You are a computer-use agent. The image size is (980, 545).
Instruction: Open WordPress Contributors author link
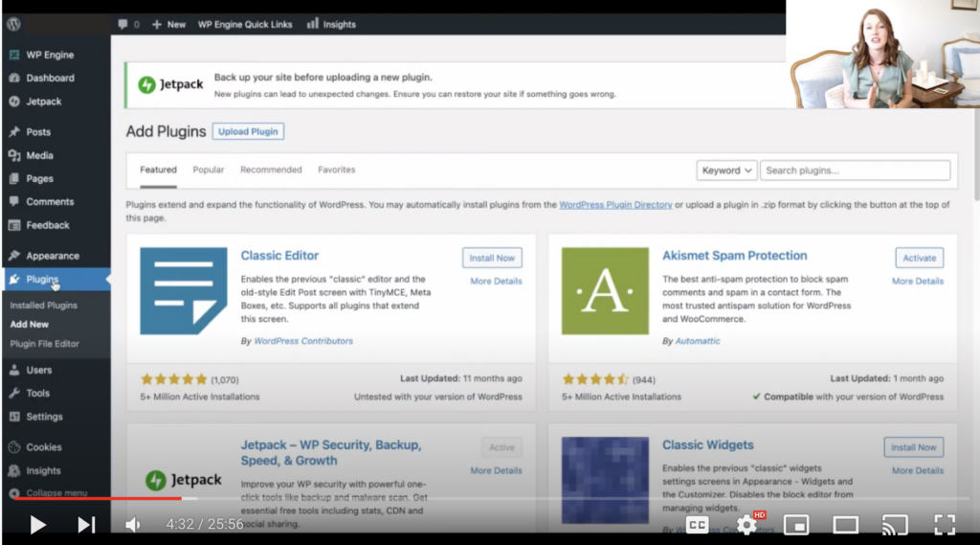(303, 341)
